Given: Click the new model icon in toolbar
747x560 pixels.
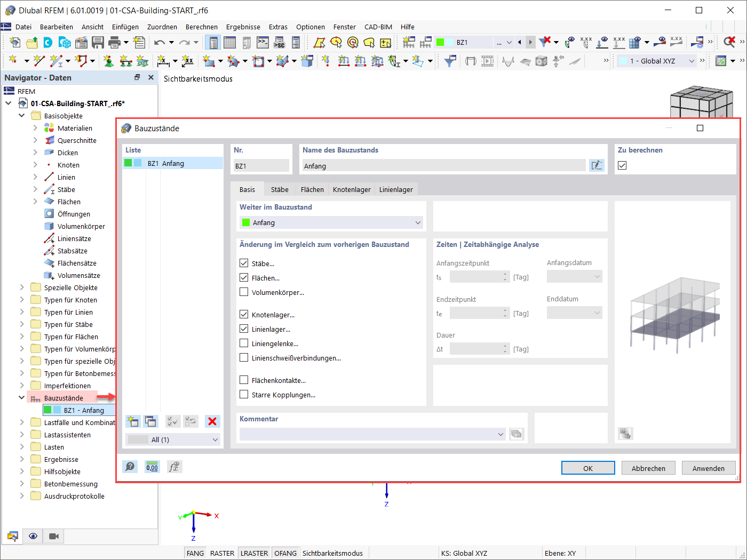Looking at the screenshot, I should (15, 43).
